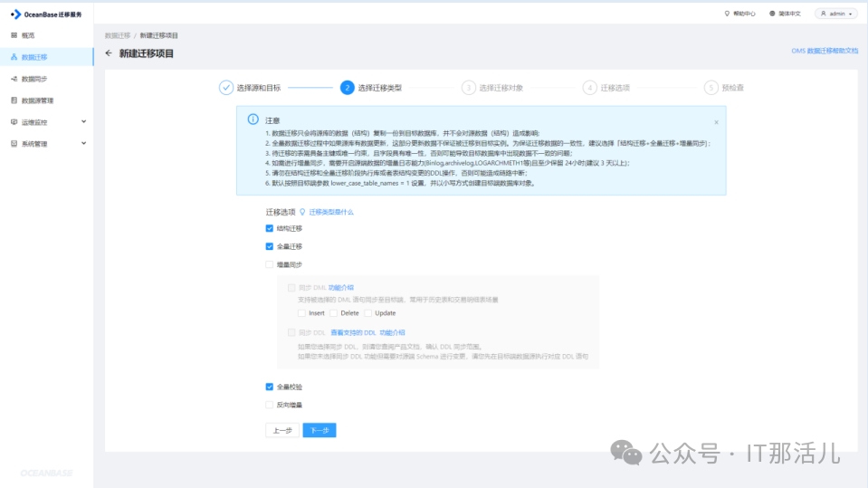The image size is (868, 488).
Task: Open the 数据源管理 sidebar icon
Action: click(x=14, y=100)
